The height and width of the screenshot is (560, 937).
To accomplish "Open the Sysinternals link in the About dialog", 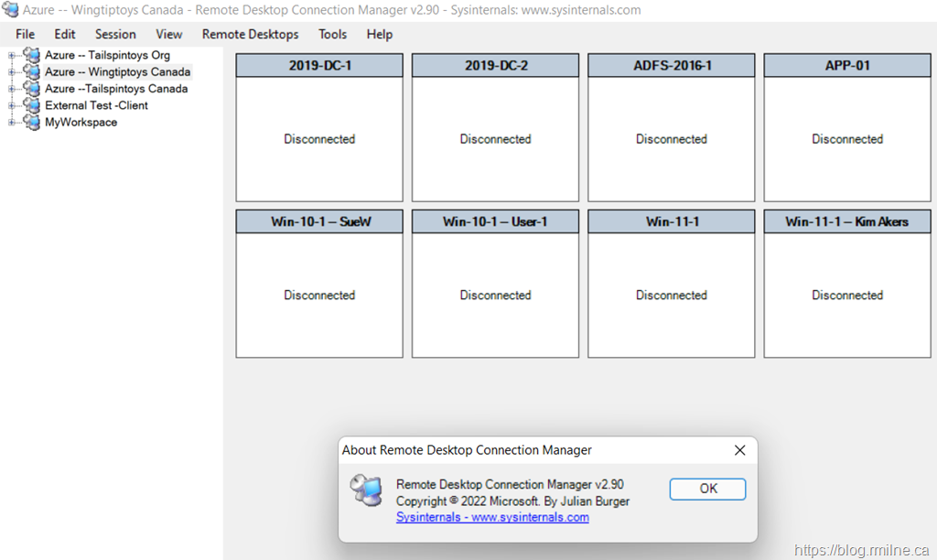I will click(x=491, y=517).
